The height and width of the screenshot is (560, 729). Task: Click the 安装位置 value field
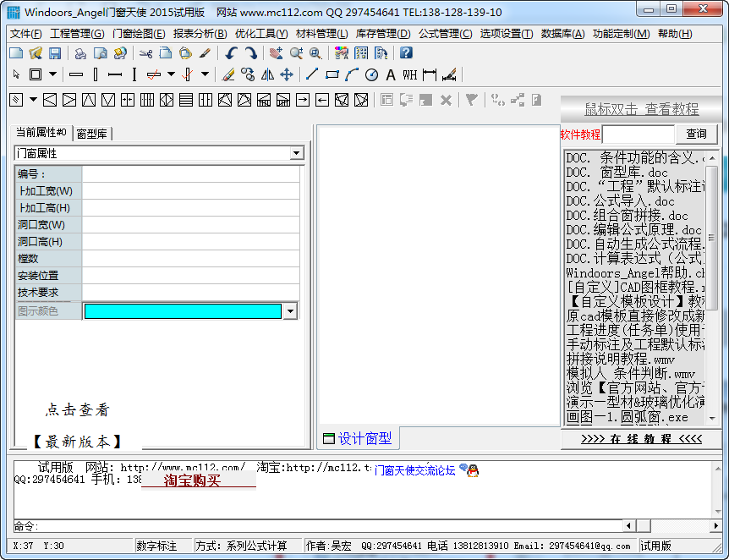[x=190, y=276]
